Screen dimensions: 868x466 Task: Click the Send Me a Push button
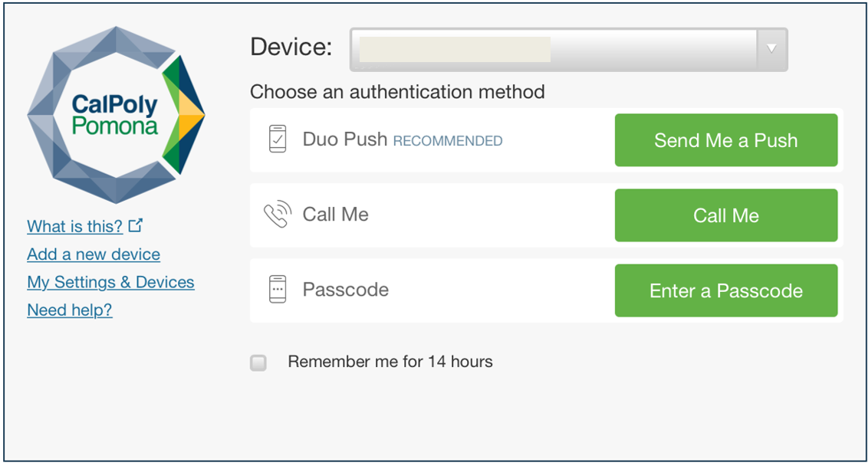(x=725, y=140)
